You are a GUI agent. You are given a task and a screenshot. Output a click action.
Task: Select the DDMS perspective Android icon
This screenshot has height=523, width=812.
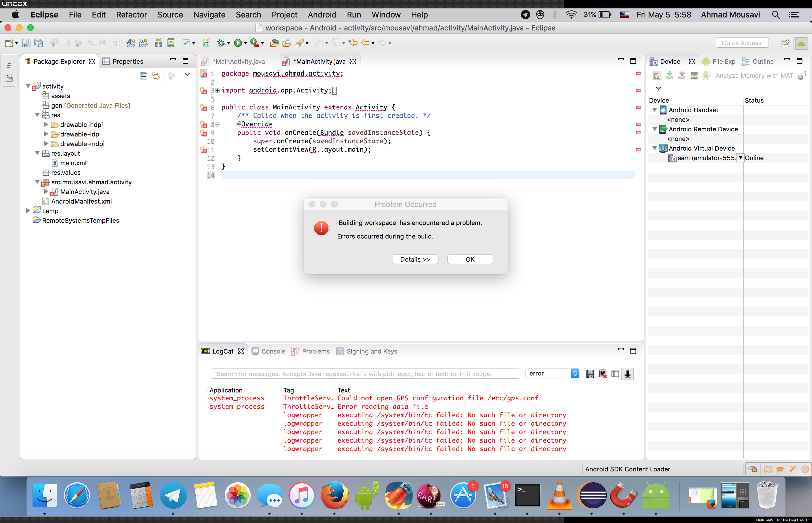pos(801,43)
